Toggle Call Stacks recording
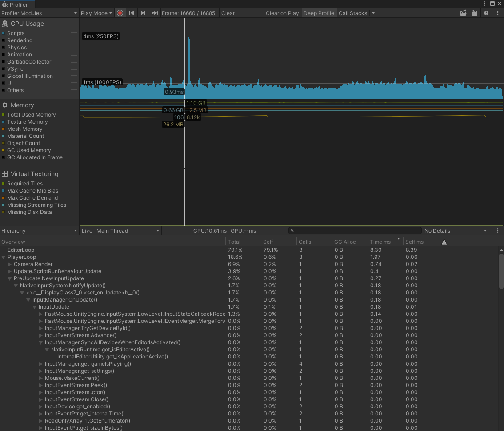The image size is (504, 431). (x=352, y=13)
